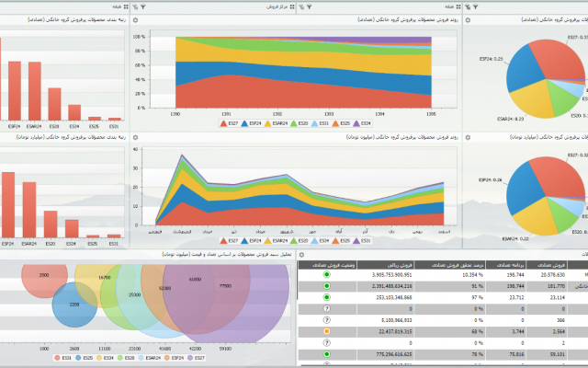Click the ES34 bar in the upper ranking bar chart
The width and height of the screenshot is (588, 368).
[74, 112]
